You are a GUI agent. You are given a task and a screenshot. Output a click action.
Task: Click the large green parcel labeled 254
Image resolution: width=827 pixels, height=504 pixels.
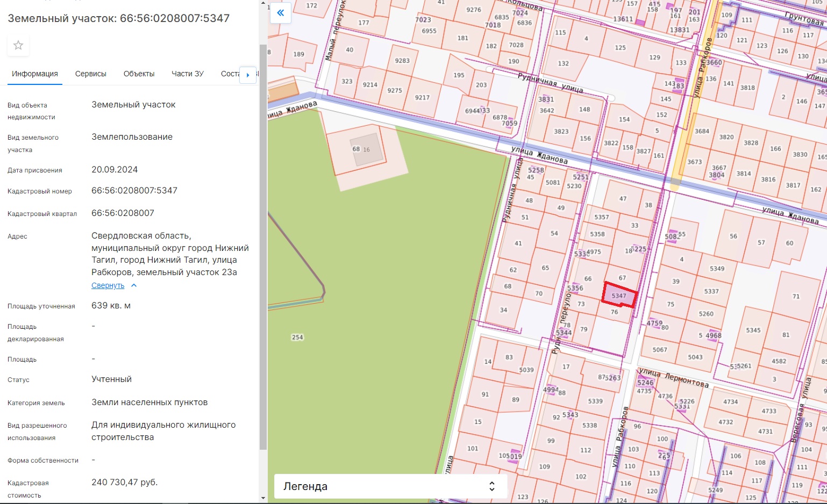tap(376, 322)
